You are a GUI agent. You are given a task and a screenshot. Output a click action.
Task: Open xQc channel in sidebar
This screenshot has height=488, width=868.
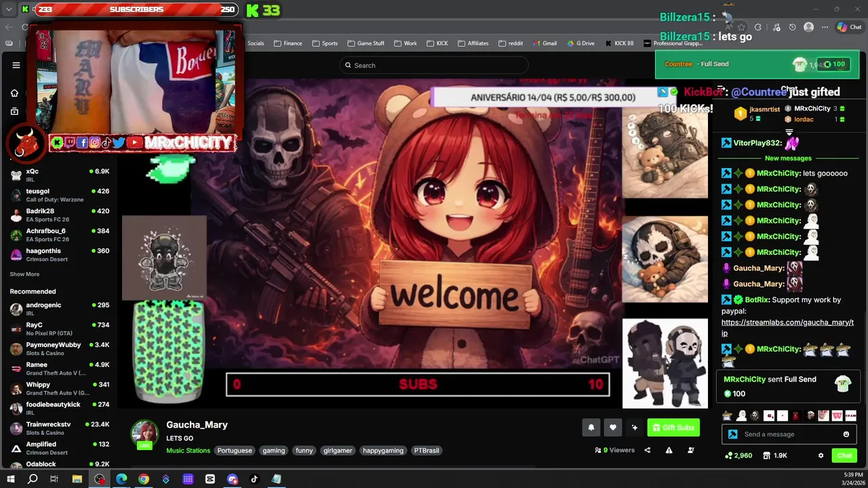pyautogui.click(x=60, y=175)
